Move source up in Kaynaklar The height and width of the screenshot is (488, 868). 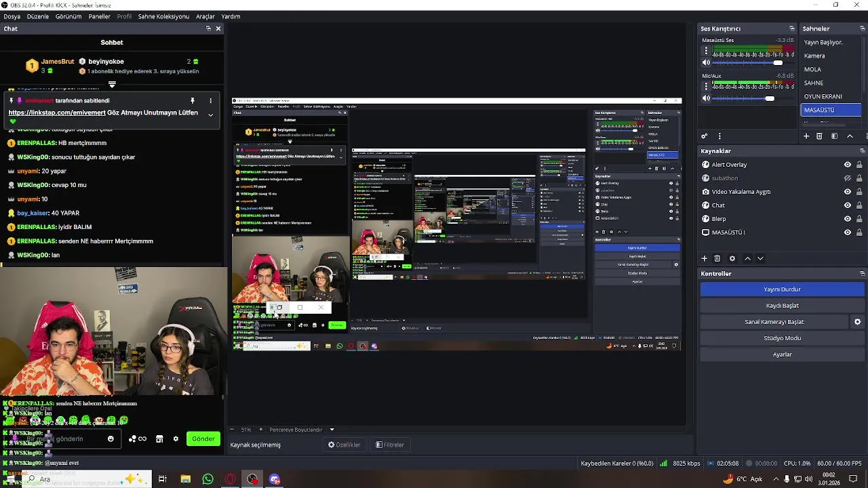tap(747, 258)
